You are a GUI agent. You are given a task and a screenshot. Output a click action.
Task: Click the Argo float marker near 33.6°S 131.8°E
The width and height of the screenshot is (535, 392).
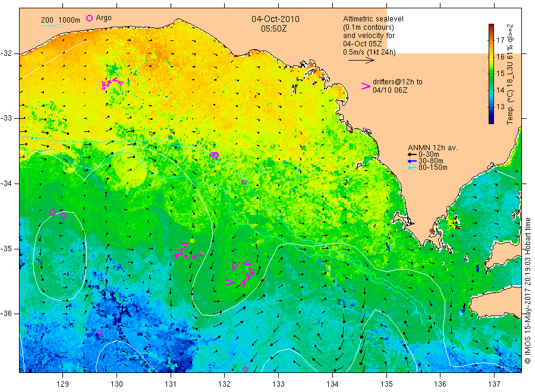click(x=215, y=155)
